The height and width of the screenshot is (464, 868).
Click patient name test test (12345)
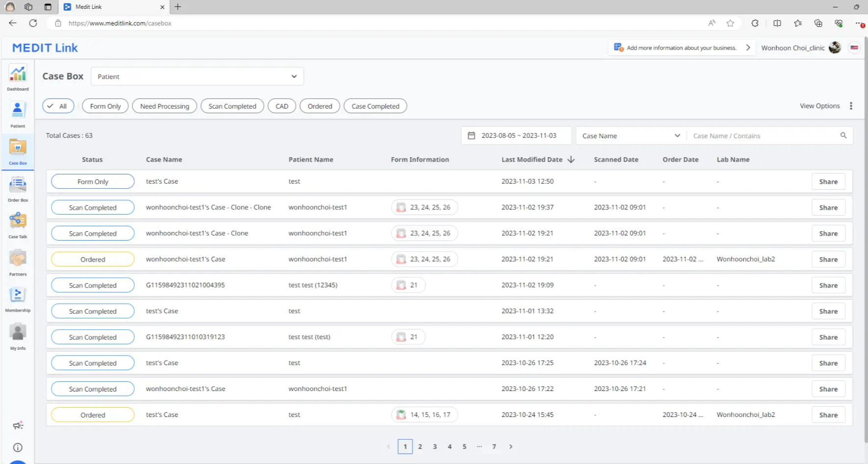pyautogui.click(x=313, y=285)
